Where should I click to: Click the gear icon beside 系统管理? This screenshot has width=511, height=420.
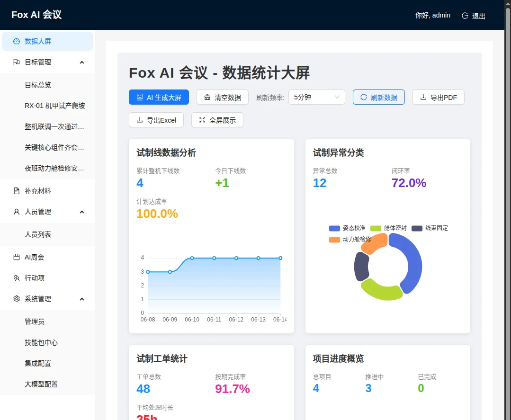(16, 299)
